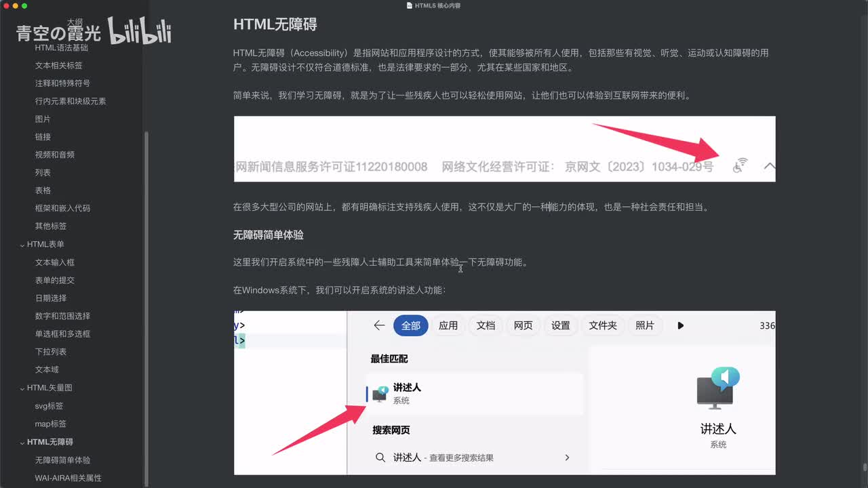The width and height of the screenshot is (868, 488).
Task: Select the 文件夹 filter tab
Action: click(x=603, y=325)
